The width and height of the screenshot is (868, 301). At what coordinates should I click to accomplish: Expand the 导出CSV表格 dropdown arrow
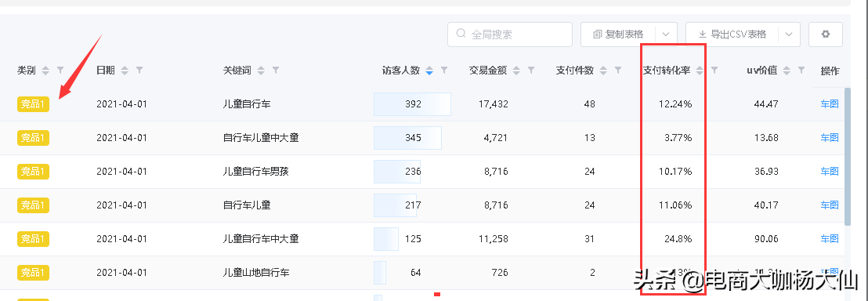[x=790, y=34]
